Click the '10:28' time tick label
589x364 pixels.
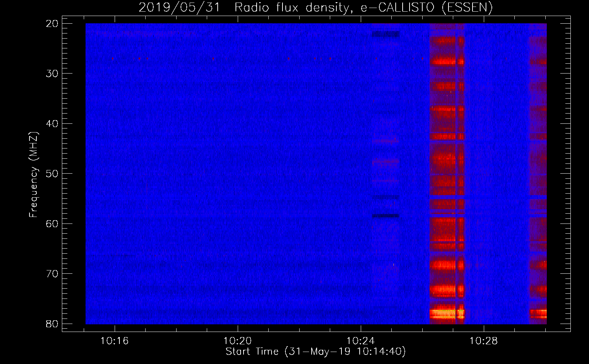tap(483, 341)
